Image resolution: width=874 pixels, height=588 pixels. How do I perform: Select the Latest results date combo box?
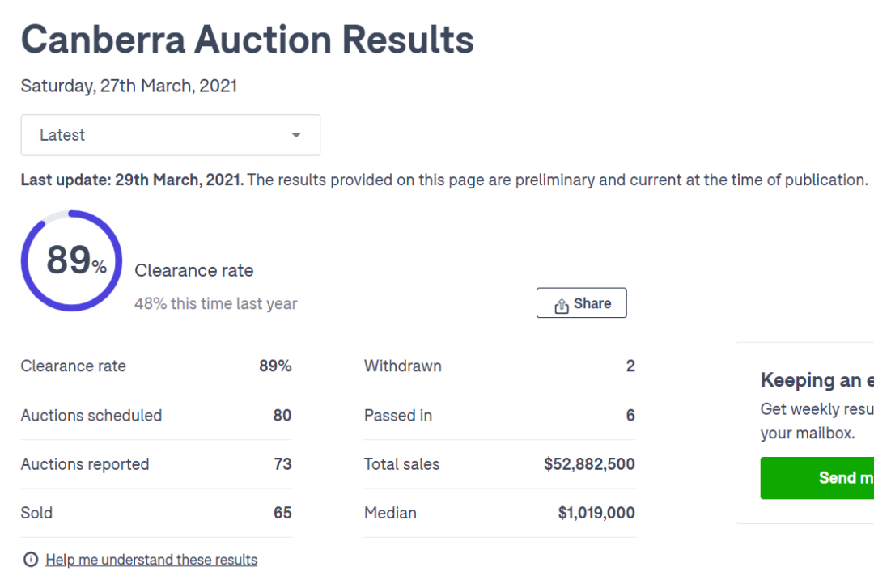click(171, 135)
